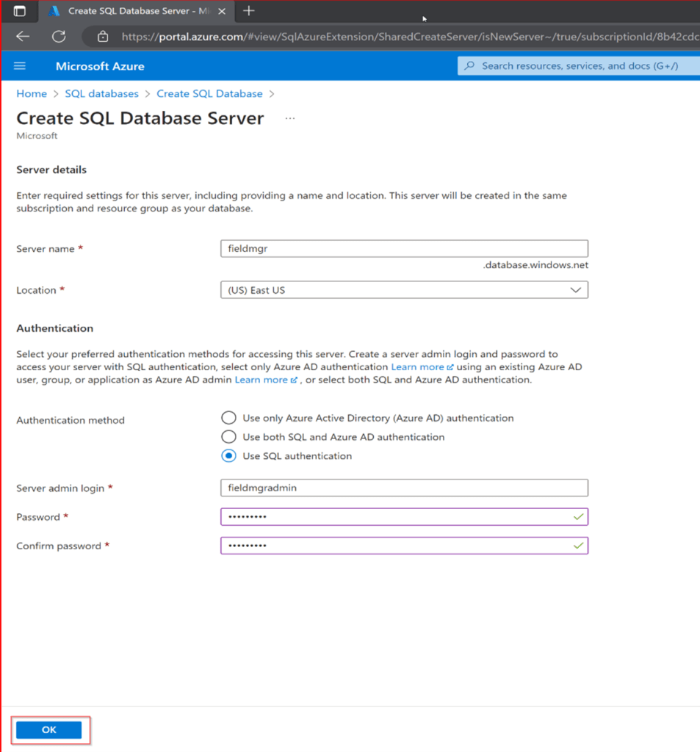Open the ellipsis menu beside the page title
The width and height of the screenshot is (700, 752).
click(290, 118)
